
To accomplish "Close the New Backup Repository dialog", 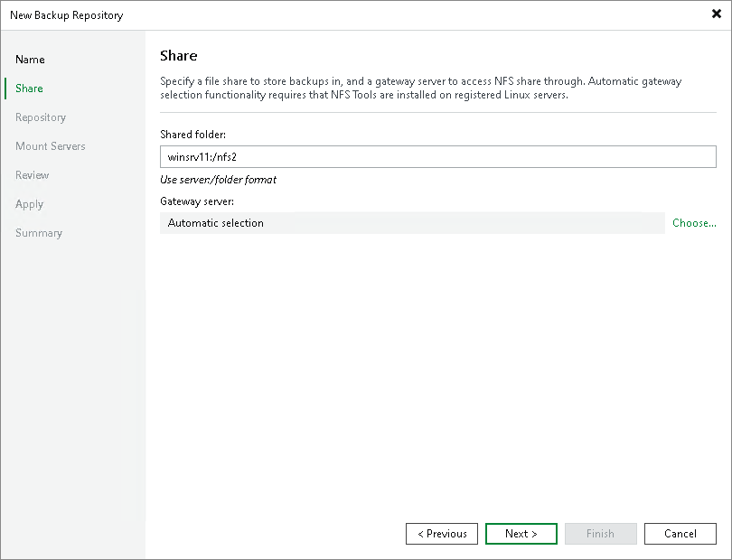I will pos(716,14).
